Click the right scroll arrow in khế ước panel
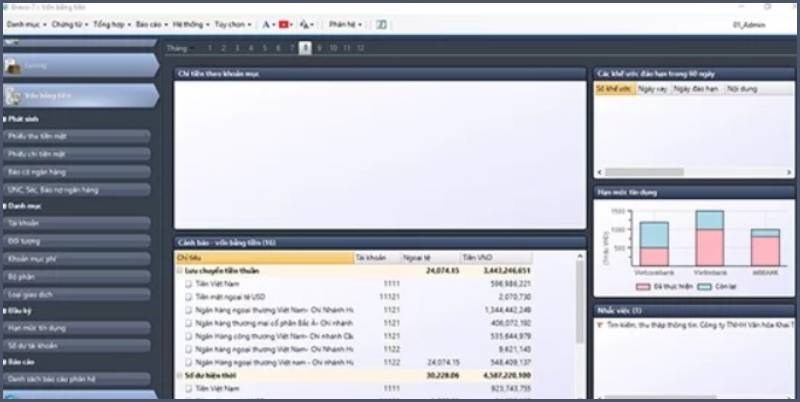This screenshot has height=402, width=800. click(789, 172)
